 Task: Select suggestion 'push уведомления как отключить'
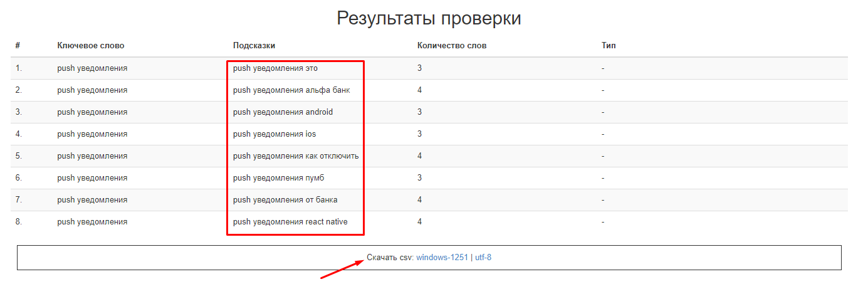296,156
